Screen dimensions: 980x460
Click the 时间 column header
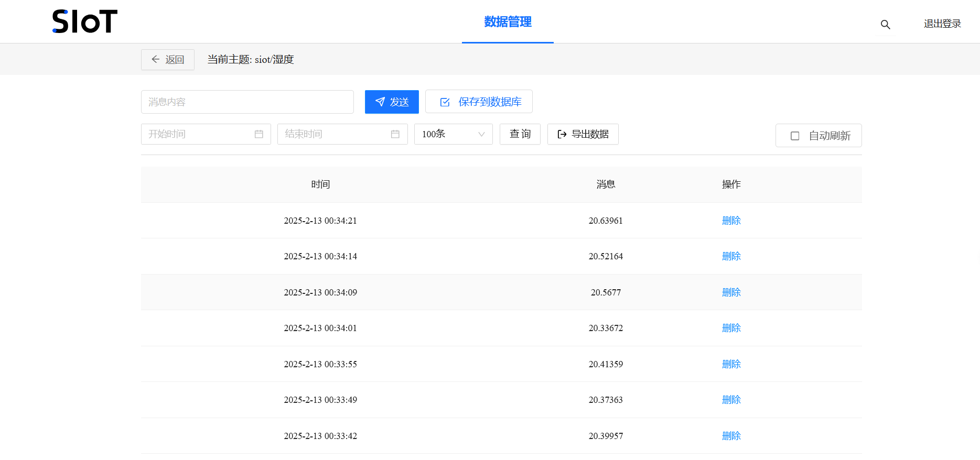coord(320,184)
